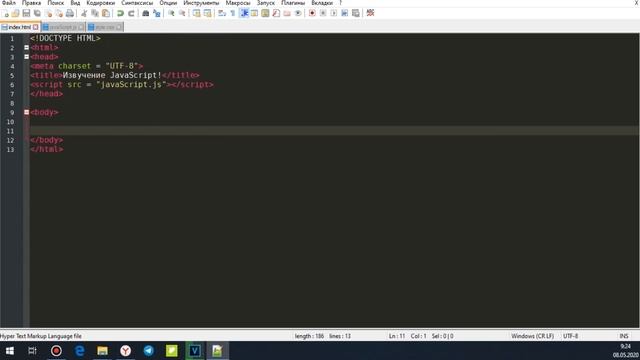Viewport: 640px width, 360px height.
Task: Print the file using the printer icon
Action: tap(70, 13)
